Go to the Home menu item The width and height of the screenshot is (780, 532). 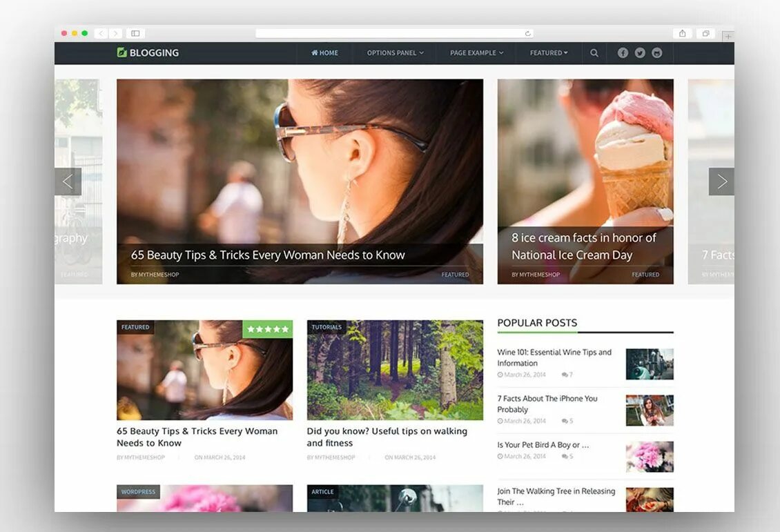point(324,52)
